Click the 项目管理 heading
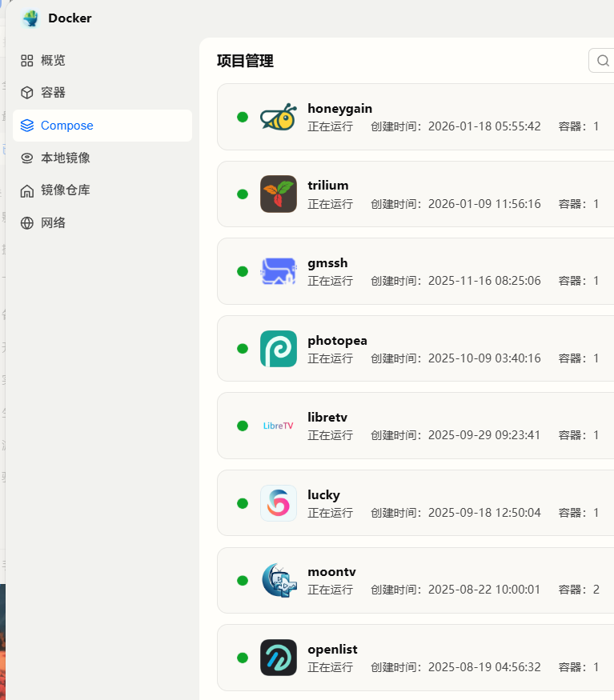This screenshot has height=700, width=614. [x=245, y=61]
